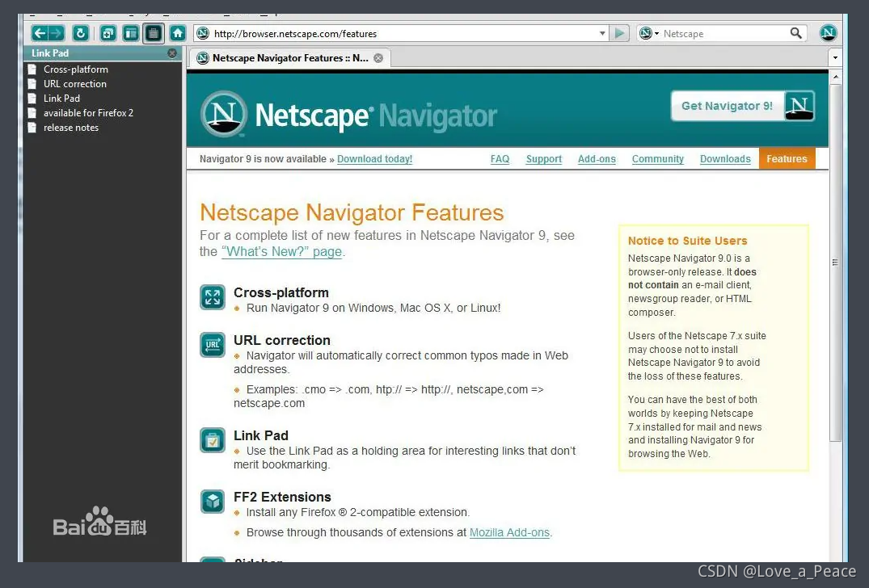
Task: Click the green Go arrow button
Action: pos(619,33)
